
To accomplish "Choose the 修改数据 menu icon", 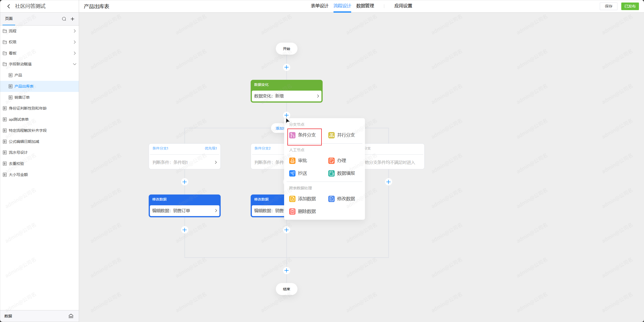I will coord(331,199).
